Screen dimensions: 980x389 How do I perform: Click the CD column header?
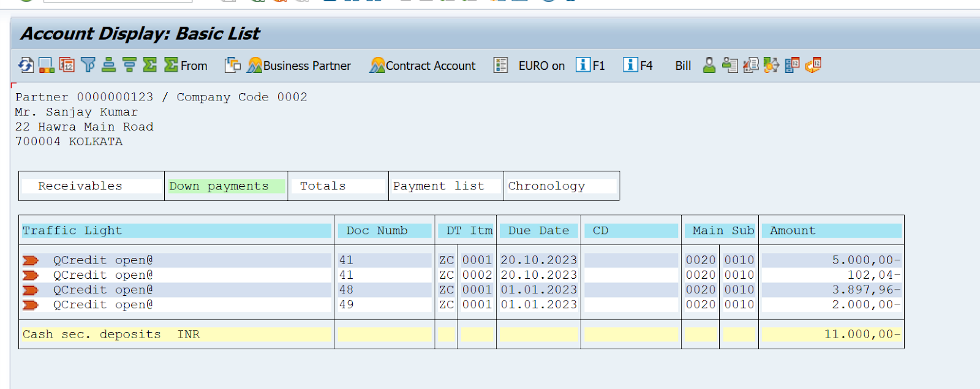(631, 230)
